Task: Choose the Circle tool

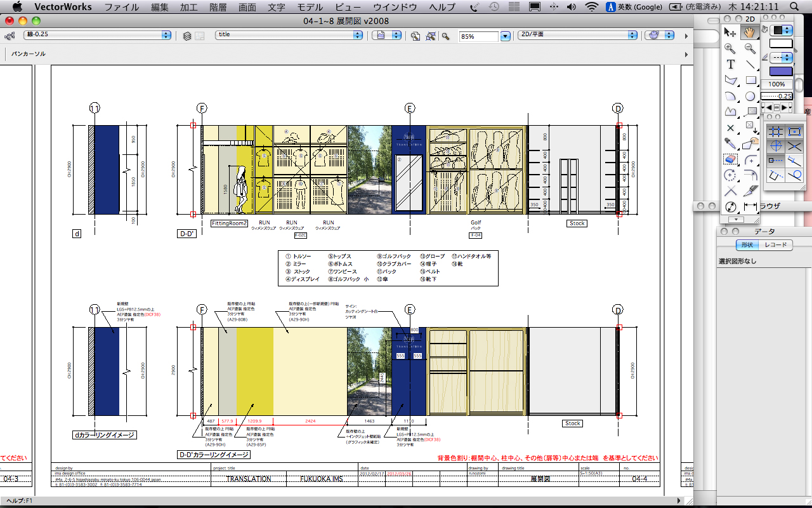Action: [x=750, y=97]
